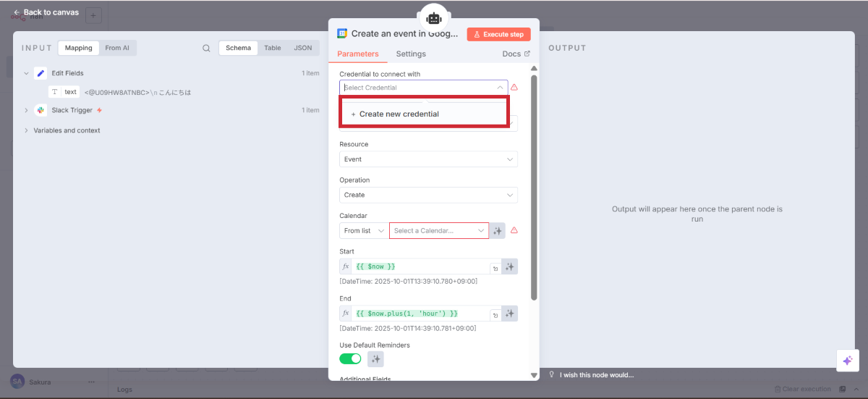
Task: Click the fx icon of the End field
Action: [346, 314]
